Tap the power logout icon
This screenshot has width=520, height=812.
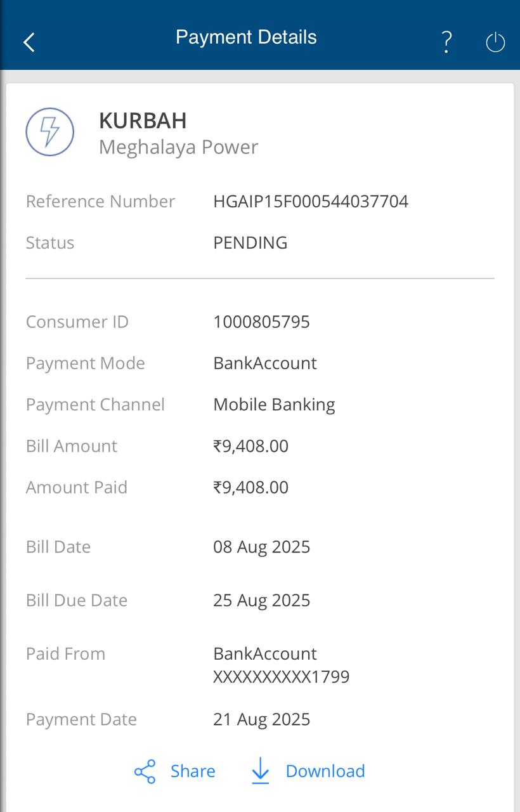tap(495, 43)
